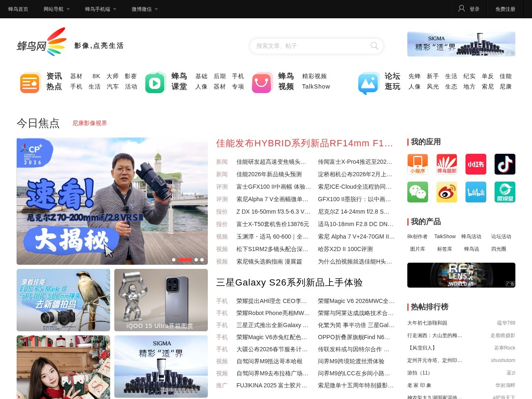
Task: Switch to the 尼康影像视界 tab
Action: click(x=90, y=123)
